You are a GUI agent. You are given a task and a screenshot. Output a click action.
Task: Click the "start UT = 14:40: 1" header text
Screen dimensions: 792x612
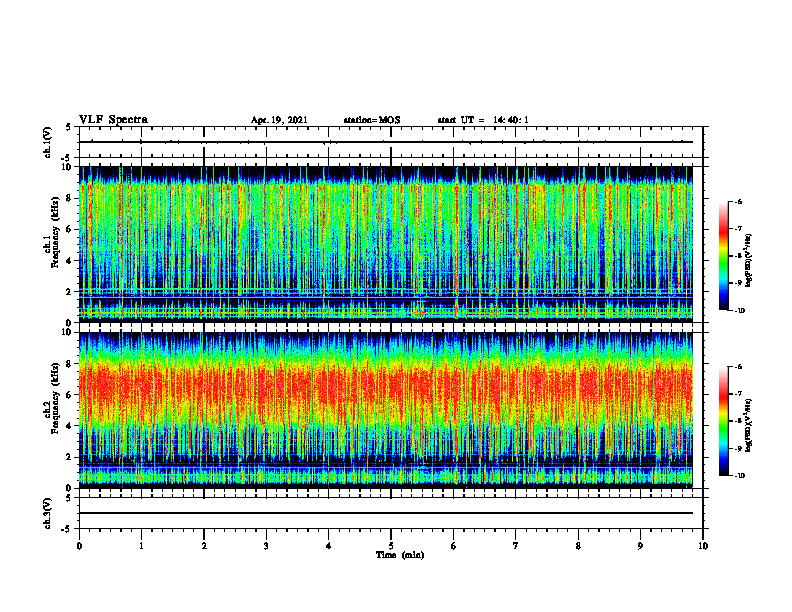[483, 120]
